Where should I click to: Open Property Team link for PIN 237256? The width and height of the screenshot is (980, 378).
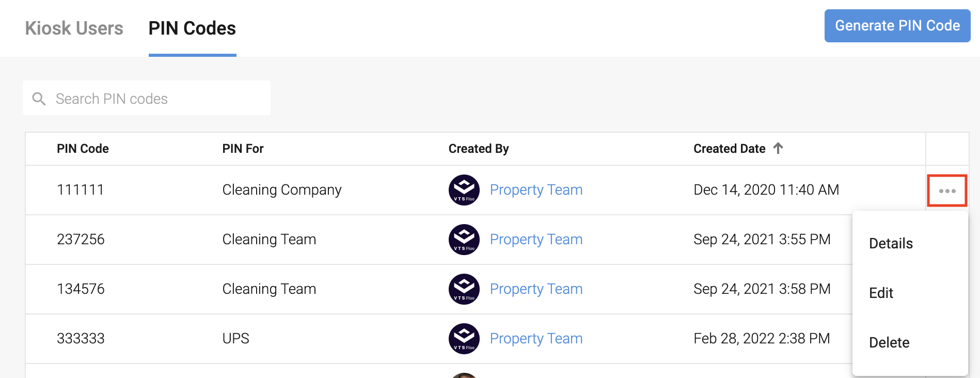tap(536, 240)
